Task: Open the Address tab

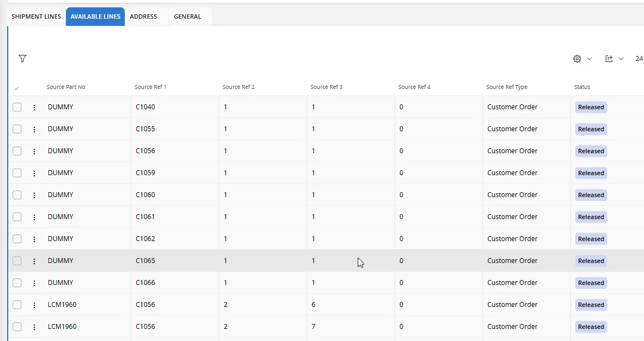Action: [143, 16]
